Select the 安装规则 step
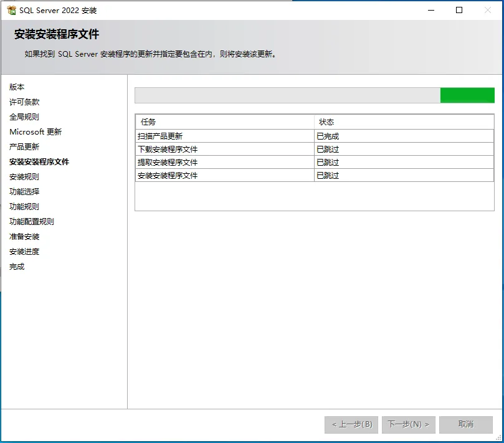 (24, 176)
